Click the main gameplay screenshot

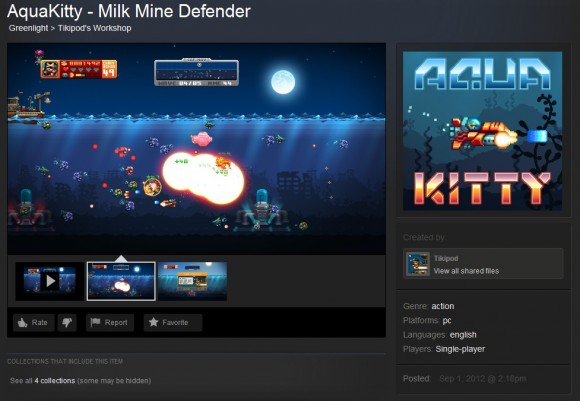click(196, 149)
